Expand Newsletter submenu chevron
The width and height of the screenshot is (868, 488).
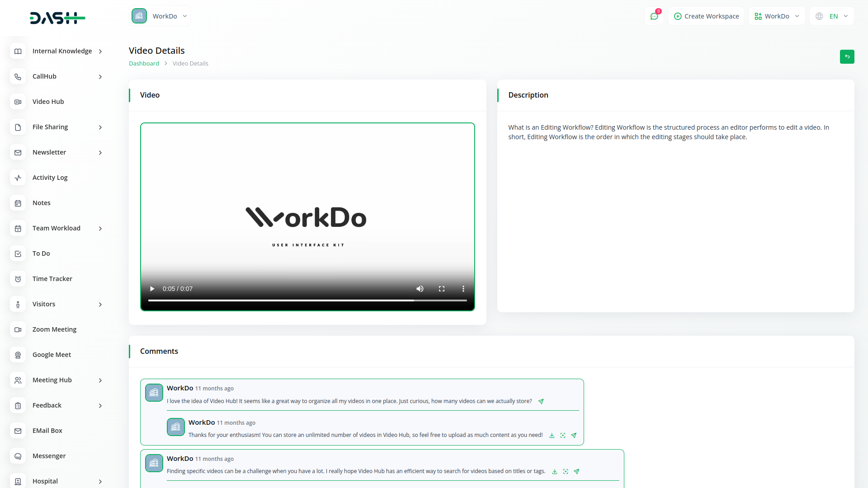[x=100, y=153]
